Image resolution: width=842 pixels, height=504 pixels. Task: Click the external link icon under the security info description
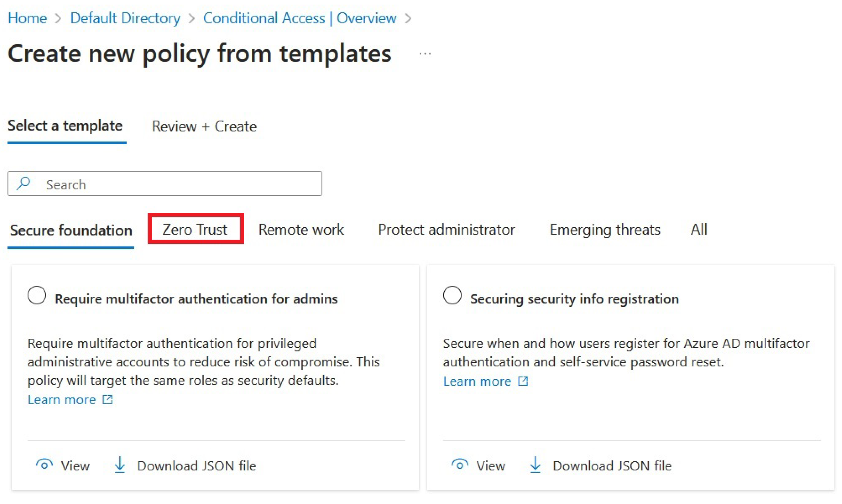click(x=523, y=381)
